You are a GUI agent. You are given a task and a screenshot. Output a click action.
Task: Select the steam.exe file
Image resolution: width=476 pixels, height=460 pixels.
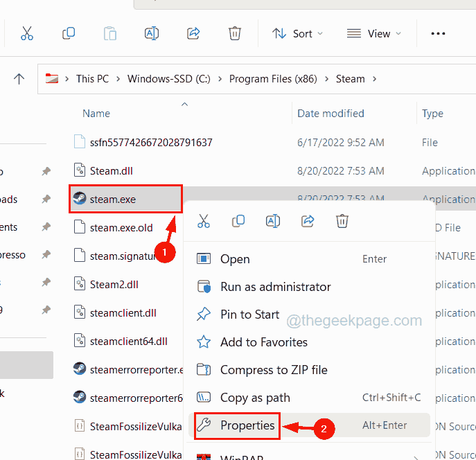tap(113, 200)
